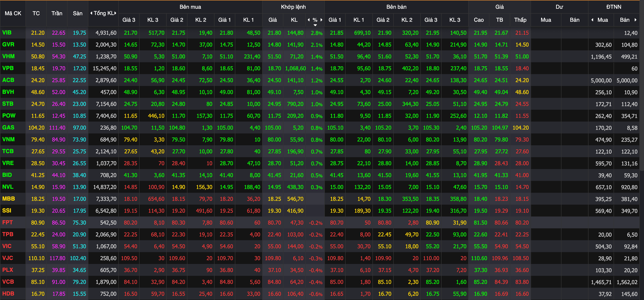
Task: Click right arrow after % column header
Action: point(321,20)
